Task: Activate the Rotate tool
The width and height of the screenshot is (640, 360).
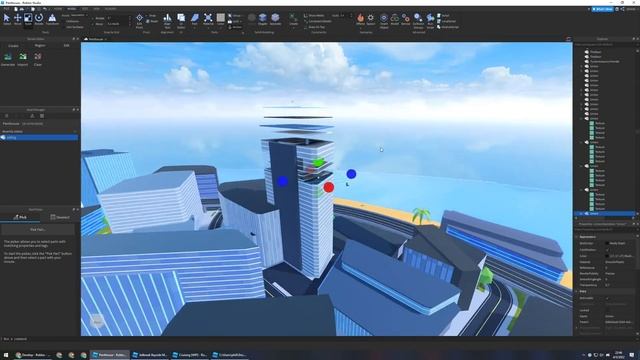Action: pos(39,19)
